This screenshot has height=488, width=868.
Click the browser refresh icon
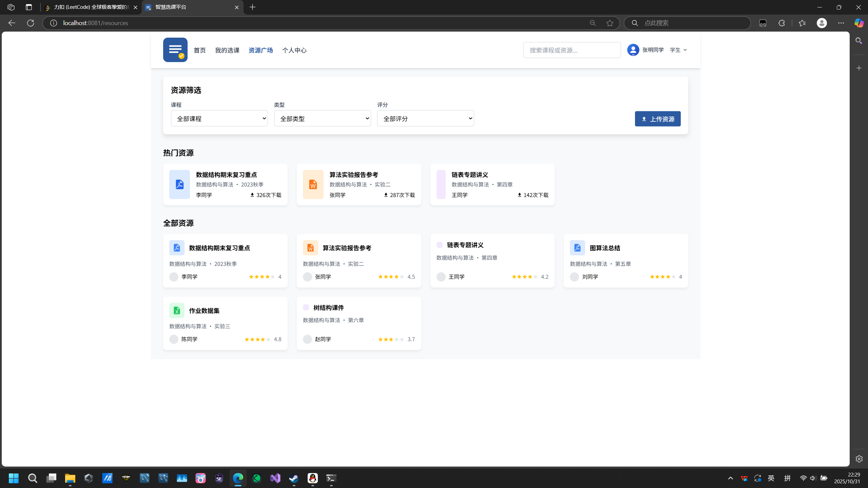click(x=31, y=23)
